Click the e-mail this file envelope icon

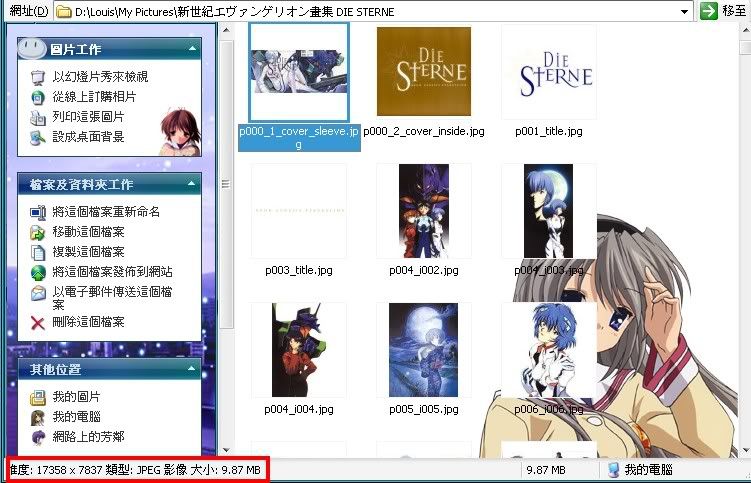coord(37,293)
